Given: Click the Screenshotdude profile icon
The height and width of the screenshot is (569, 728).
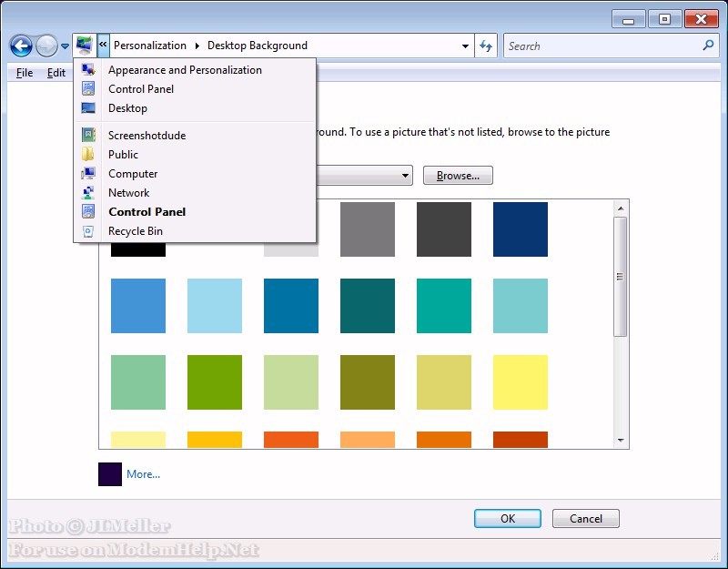Looking at the screenshot, I should pyautogui.click(x=88, y=135).
